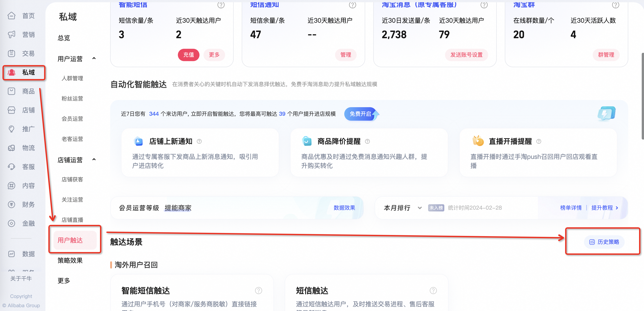Open the 历史策略 button

pyautogui.click(x=604, y=242)
